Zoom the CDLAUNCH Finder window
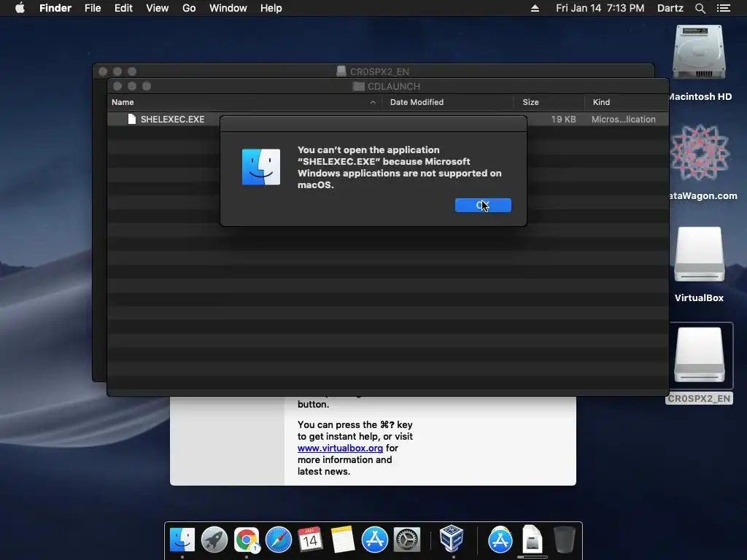This screenshot has width=747, height=560. 147,86
